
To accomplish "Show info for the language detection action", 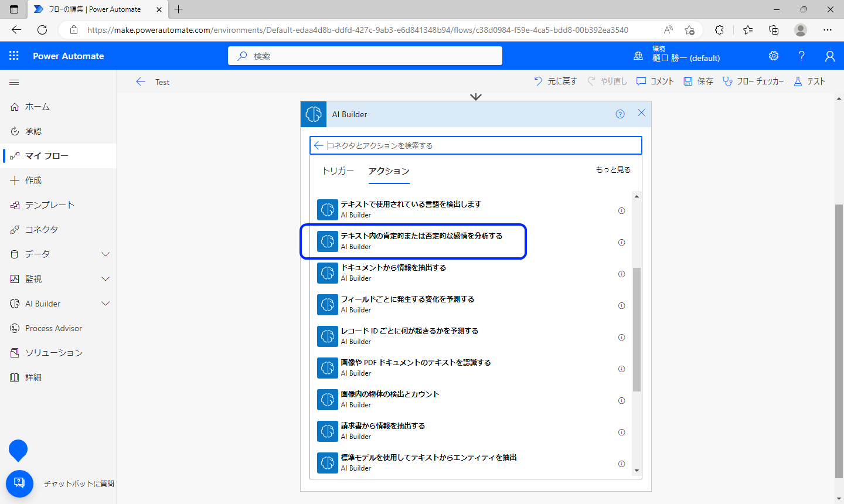I will coord(621,210).
